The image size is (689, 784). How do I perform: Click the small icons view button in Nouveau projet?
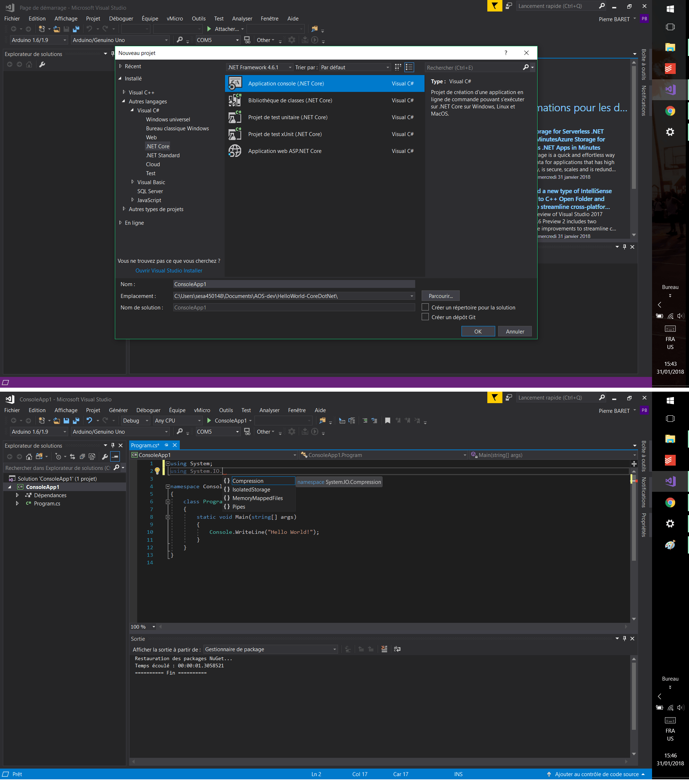tap(398, 67)
